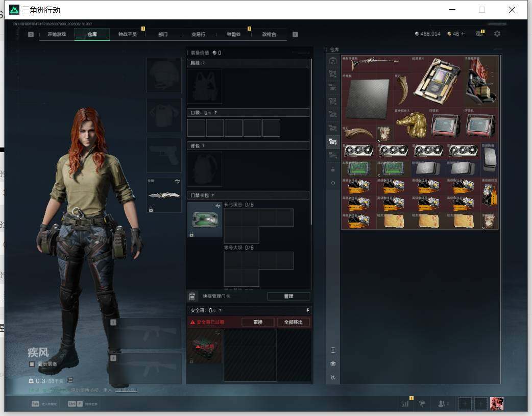Screen dimensions: 532x416
Task: Select the upright coffee bag item
Action: (490, 194)
